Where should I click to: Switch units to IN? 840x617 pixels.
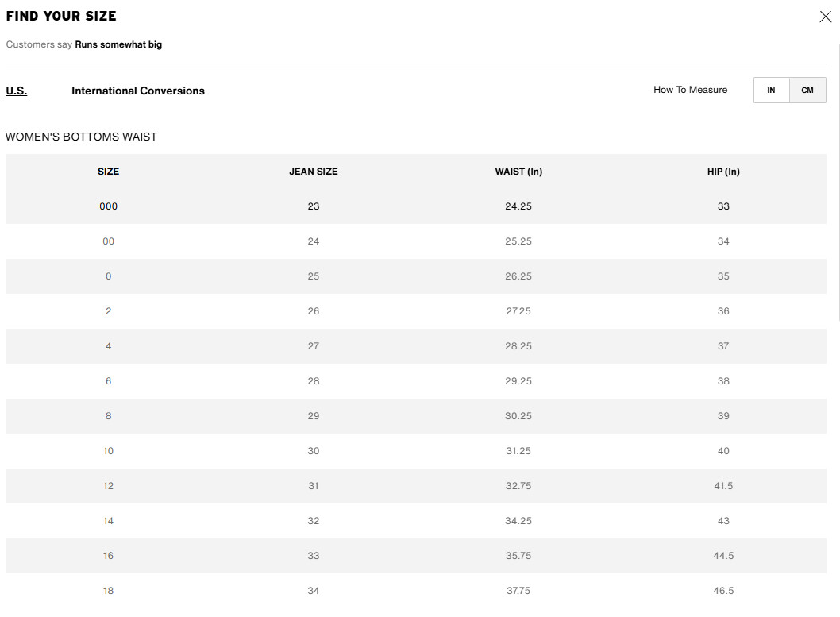pyautogui.click(x=771, y=91)
